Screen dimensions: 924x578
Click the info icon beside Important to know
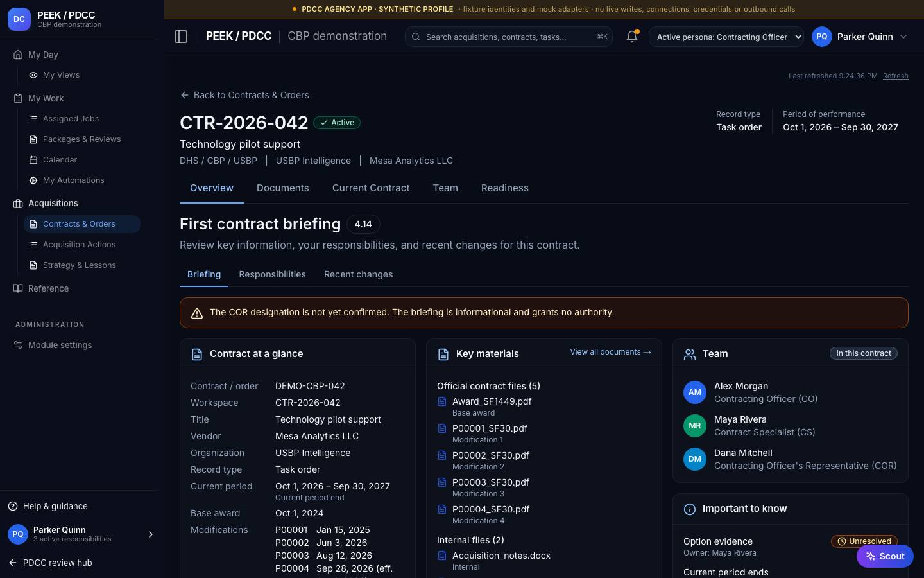pos(690,509)
